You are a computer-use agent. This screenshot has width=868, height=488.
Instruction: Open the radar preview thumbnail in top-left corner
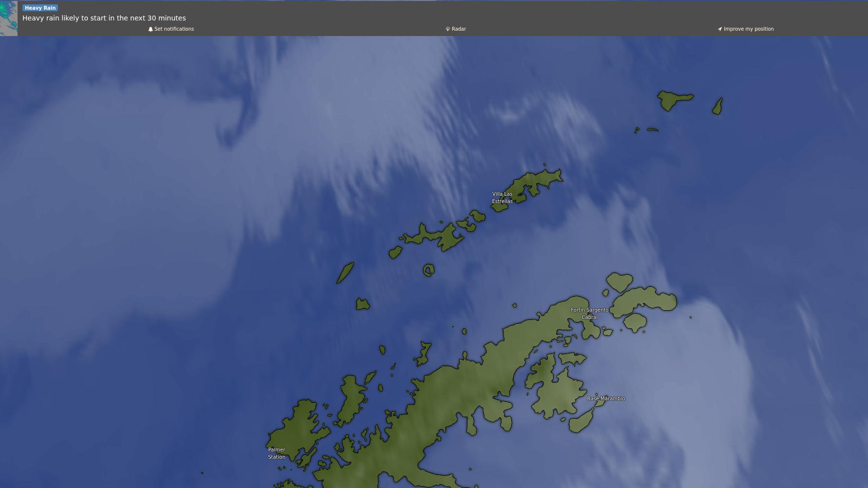click(9, 19)
